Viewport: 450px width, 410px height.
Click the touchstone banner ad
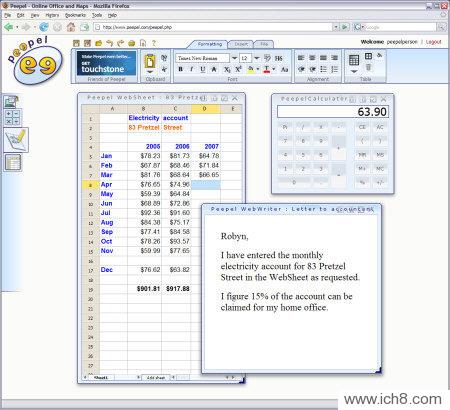point(106,63)
